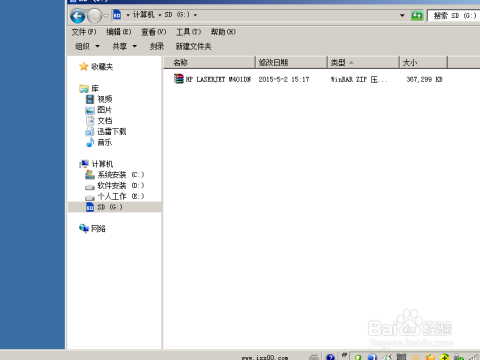Viewport: 480px width, 360px height.
Task: Expand the 组织 dropdown menu
Action: (x=87, y=46)
